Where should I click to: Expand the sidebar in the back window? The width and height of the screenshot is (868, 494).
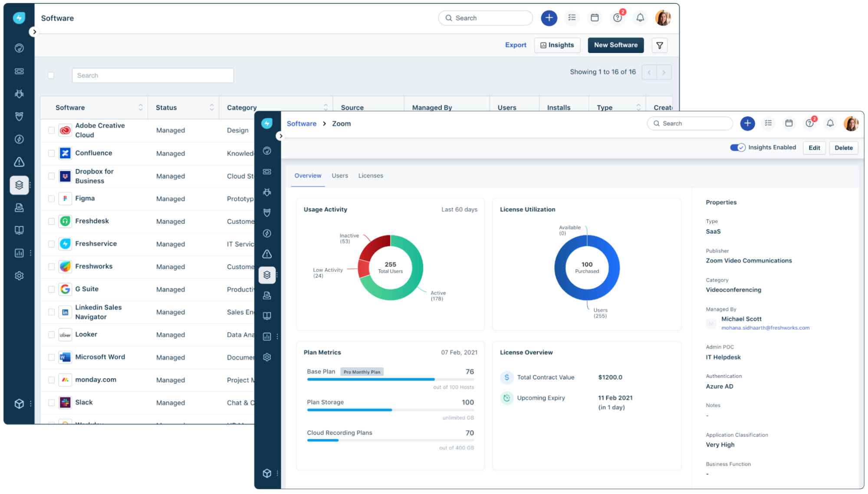click(x=34, y=32)
